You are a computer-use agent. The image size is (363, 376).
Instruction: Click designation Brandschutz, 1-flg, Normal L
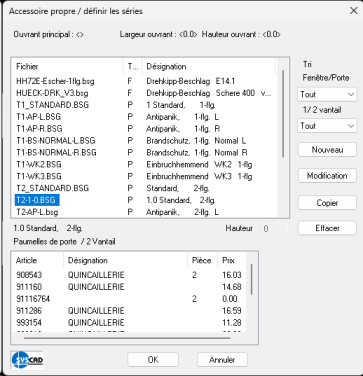tap(196, 141)
